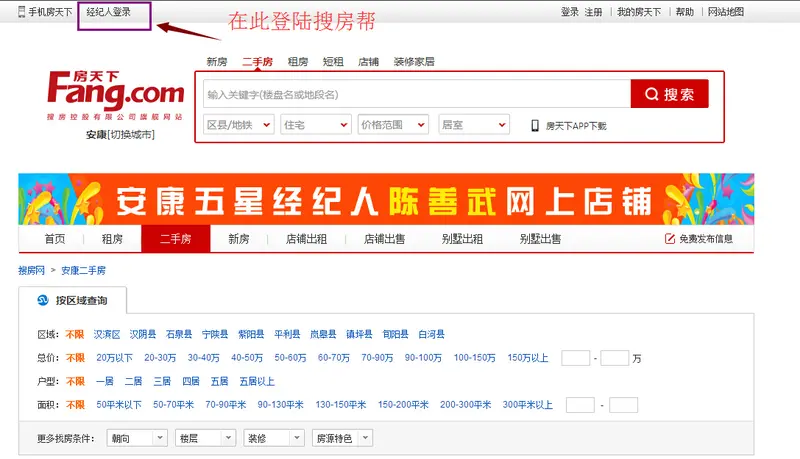Open the 朝向 orientation dropdown

pos(137,438)
